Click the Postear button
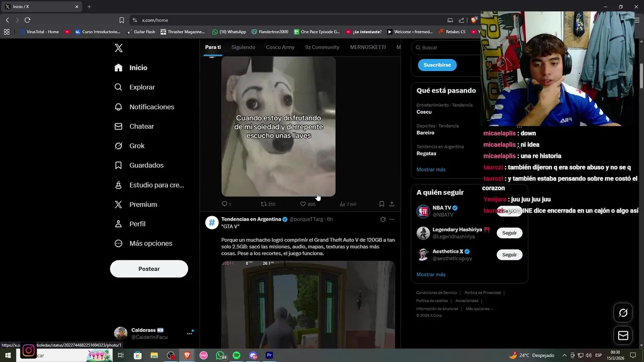644x362 pixels. click(149, 268)
